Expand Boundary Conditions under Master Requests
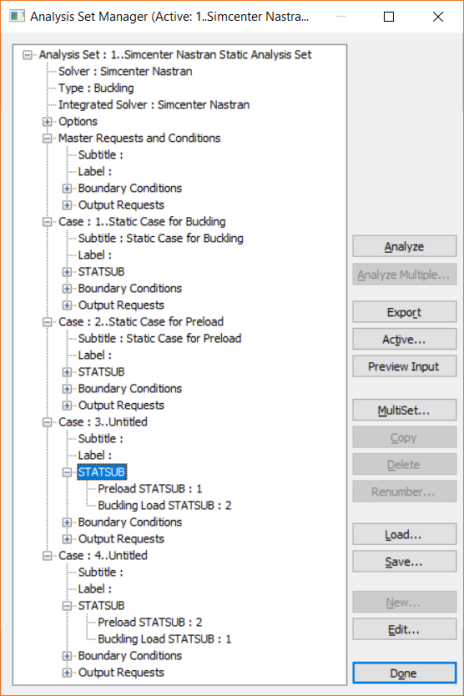464x696 pixels. [x=67, y=188]
